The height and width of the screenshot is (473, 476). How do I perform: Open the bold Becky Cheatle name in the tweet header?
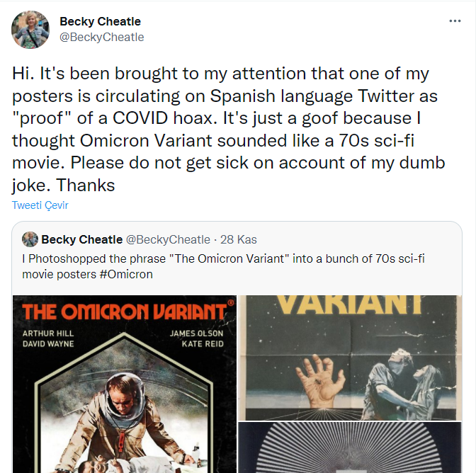[x=99, y=22]
